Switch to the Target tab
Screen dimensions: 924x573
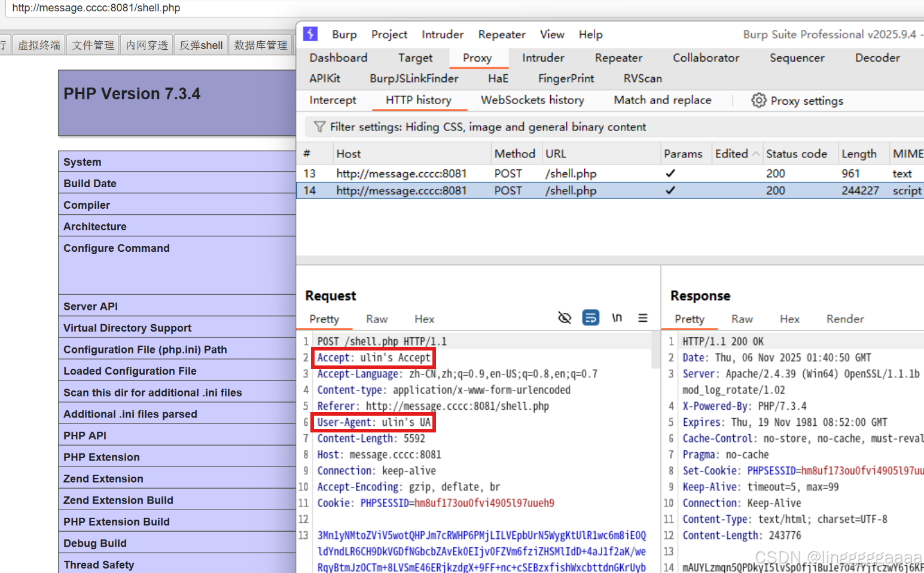tap(415, 57)
